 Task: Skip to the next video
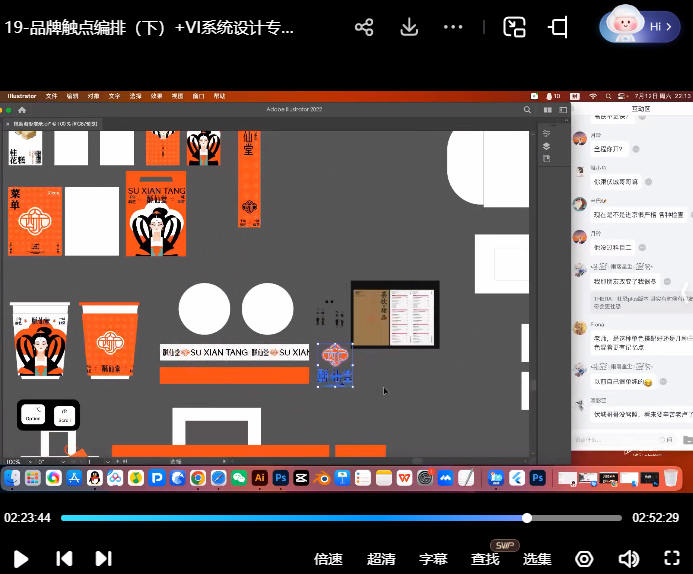[103, 559]
